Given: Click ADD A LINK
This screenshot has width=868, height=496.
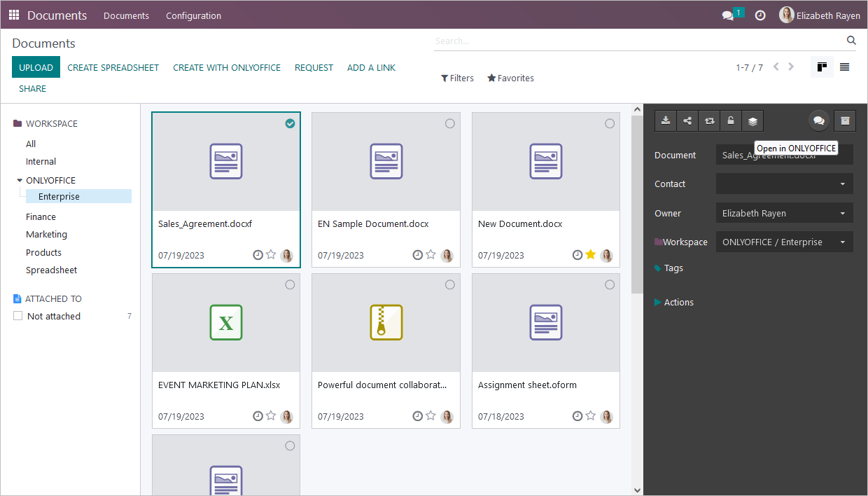Looking at the screenshot, I should [x=371, y=67].
